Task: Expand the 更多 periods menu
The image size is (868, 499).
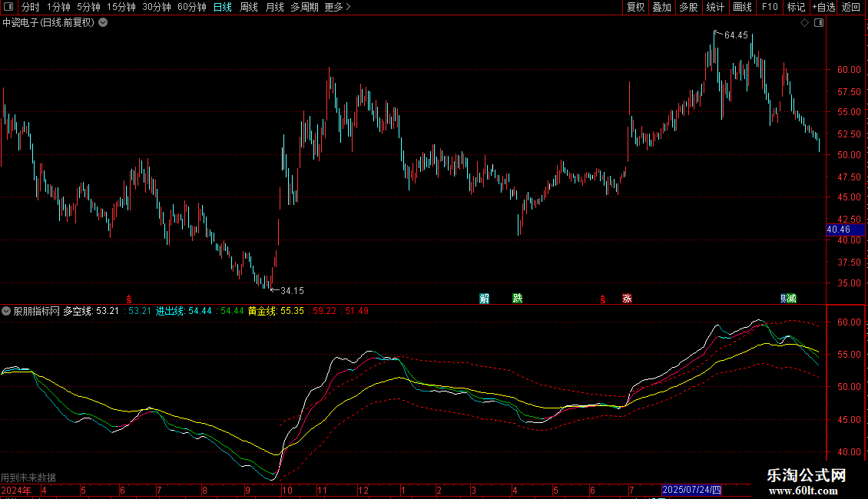Action: [x=337, y=7]
